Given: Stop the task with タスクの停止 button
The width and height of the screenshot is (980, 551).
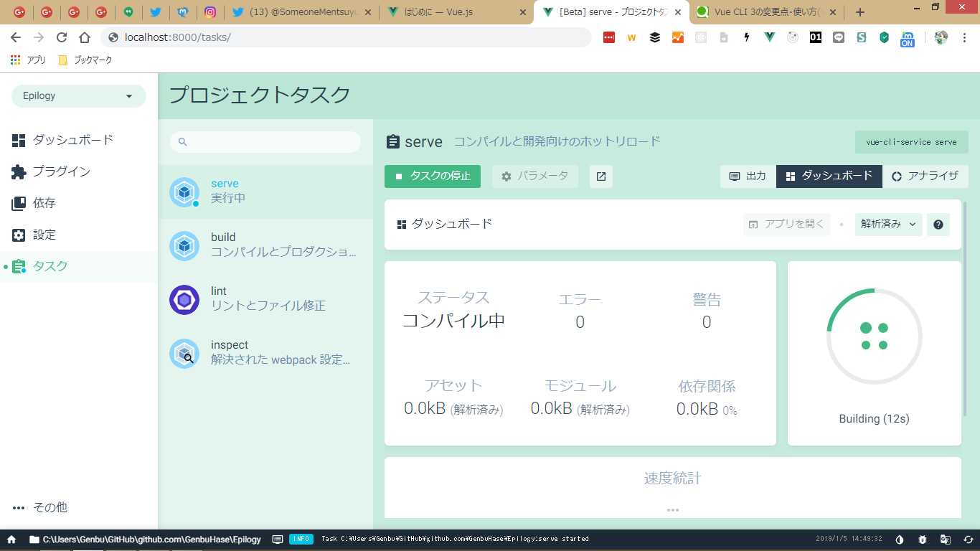Looking at the screenshot, I should click(x=432, y=176).
